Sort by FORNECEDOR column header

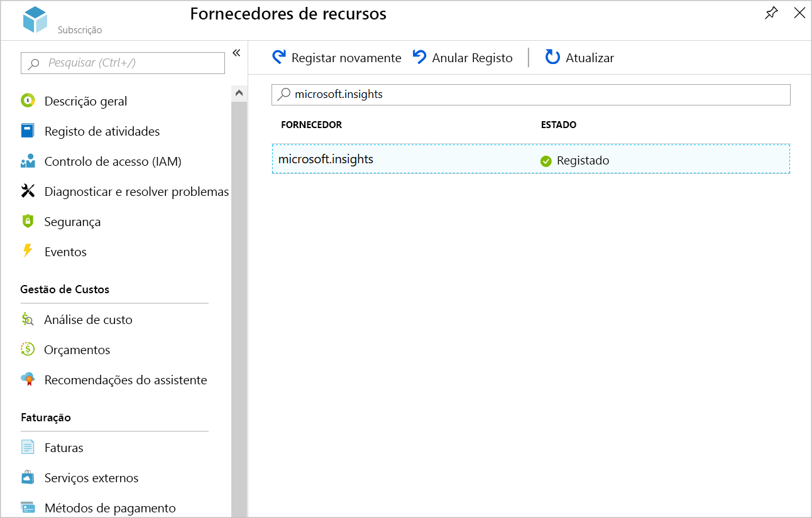pos(312,125)
